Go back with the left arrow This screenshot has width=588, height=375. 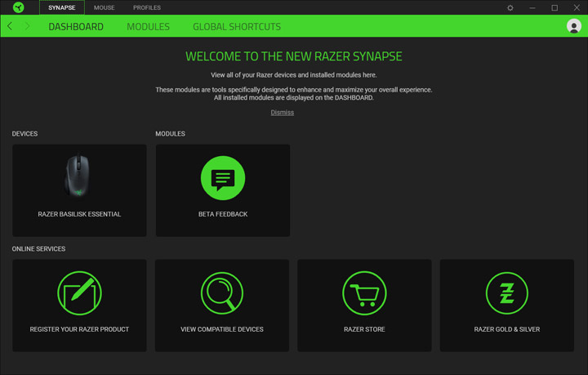click(x=10, y=26)
